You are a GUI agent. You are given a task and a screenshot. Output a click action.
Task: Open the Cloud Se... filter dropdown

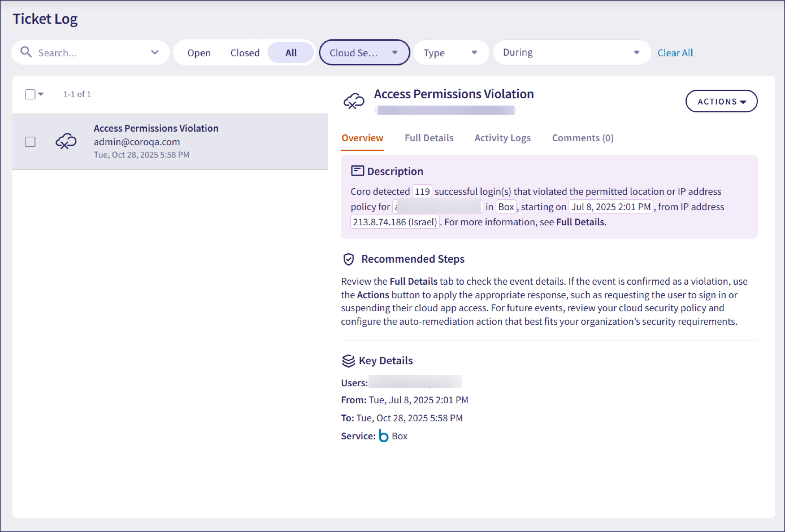coord(365,52)
